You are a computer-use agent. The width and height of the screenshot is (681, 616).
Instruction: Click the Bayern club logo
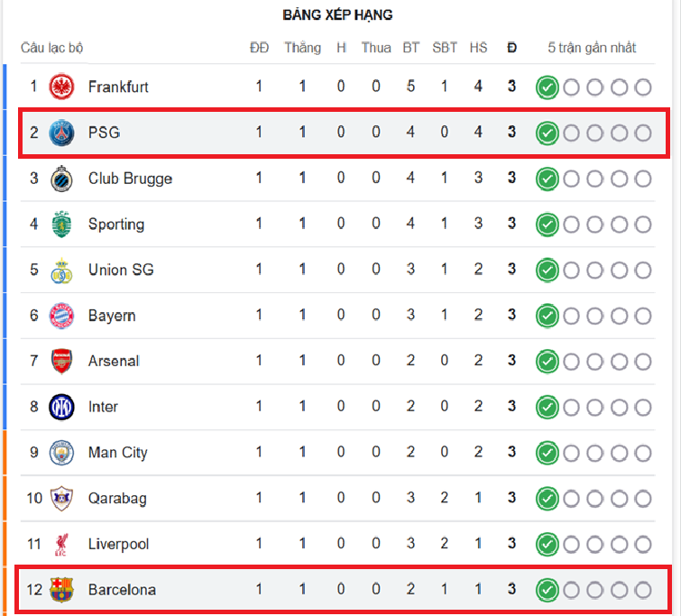[x=61, y=316]
